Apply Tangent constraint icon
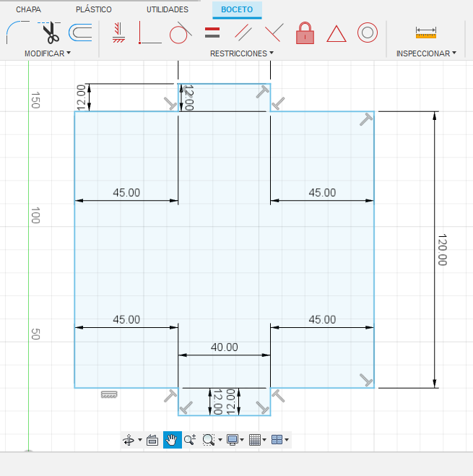The image size is (473, 476). coord(181,33)
